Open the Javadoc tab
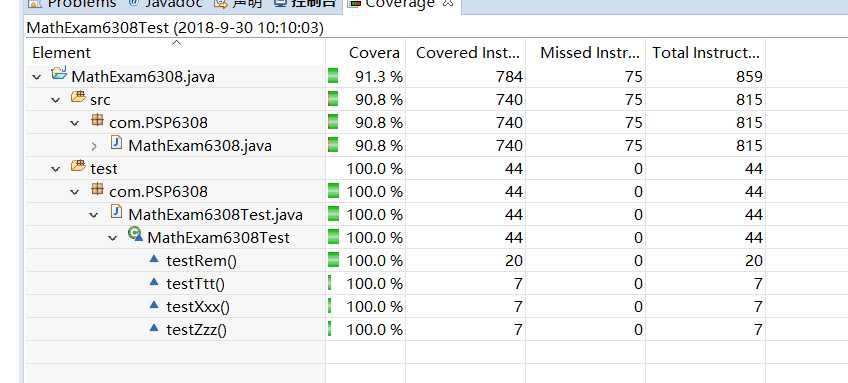Screen dimensions: 848x383 (x=164, y=4)
